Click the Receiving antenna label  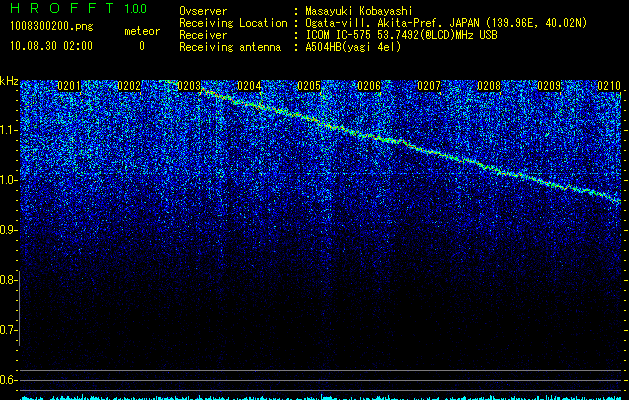(x=230, y=47)
